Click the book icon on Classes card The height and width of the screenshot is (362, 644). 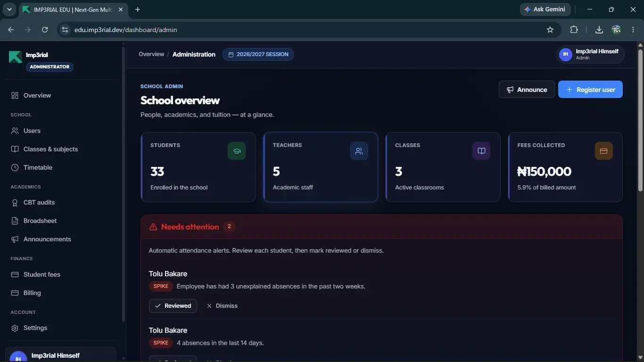coord(481,151)
